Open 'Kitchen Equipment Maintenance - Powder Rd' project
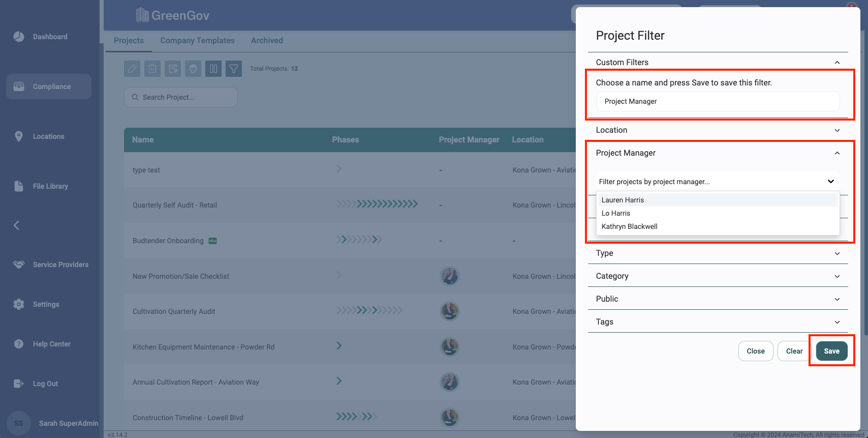The height and width of the screenshot is (438, 868). click(203, 347)
